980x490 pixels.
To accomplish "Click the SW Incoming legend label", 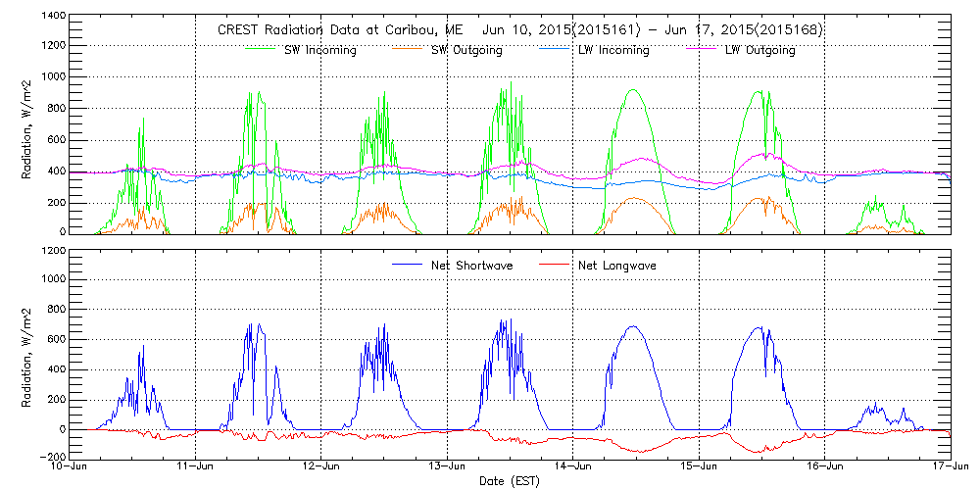I will [x=318, y=51].
